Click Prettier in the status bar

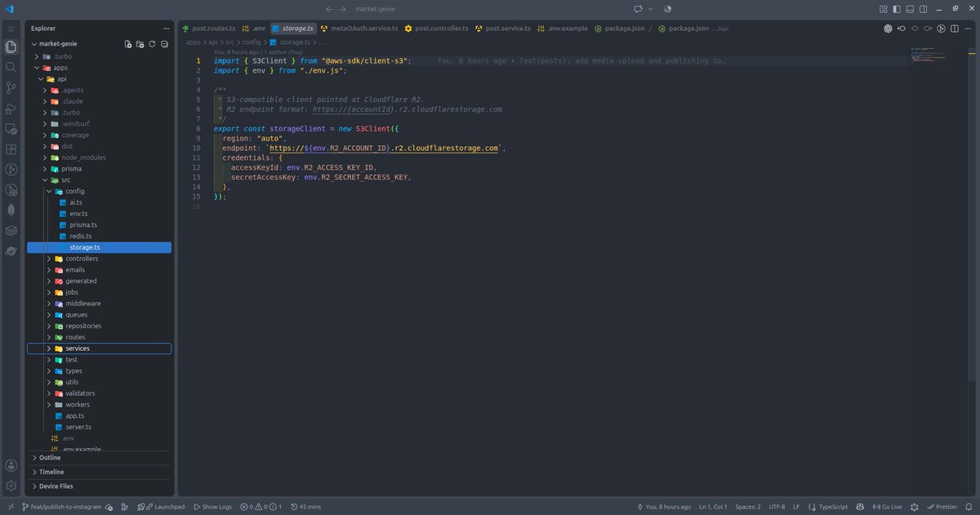pos(942,507)
